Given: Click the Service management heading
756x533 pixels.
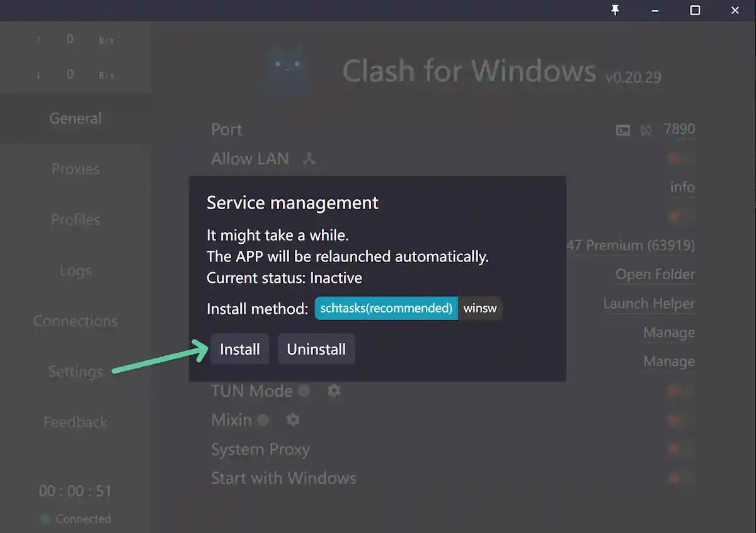Looking at the screenshot, I should point(293,203).
